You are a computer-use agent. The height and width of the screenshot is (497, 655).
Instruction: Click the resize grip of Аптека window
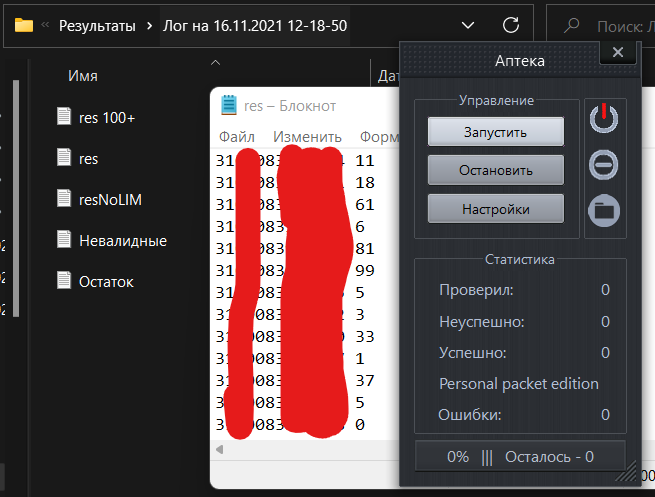coord(627,473)
